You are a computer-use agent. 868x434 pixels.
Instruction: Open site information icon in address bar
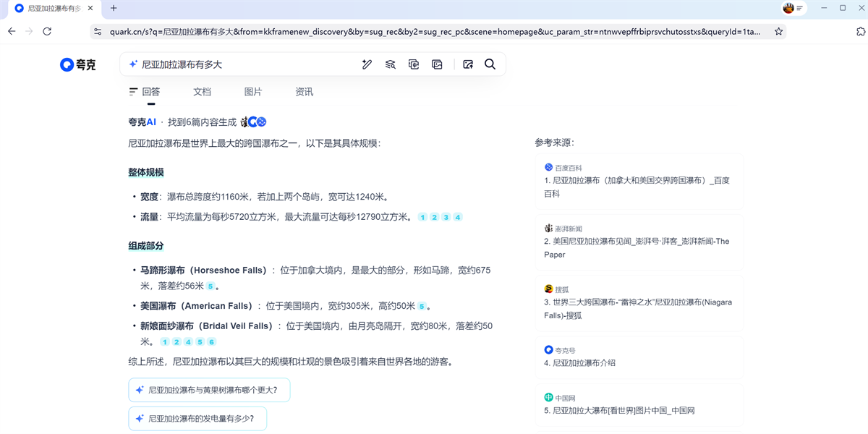coord(98,32)
